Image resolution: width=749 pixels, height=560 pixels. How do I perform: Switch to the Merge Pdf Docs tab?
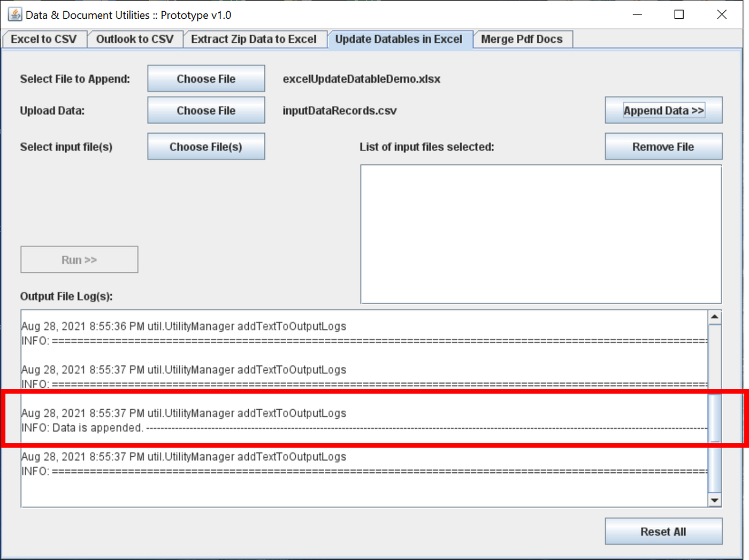pos(522,39)
